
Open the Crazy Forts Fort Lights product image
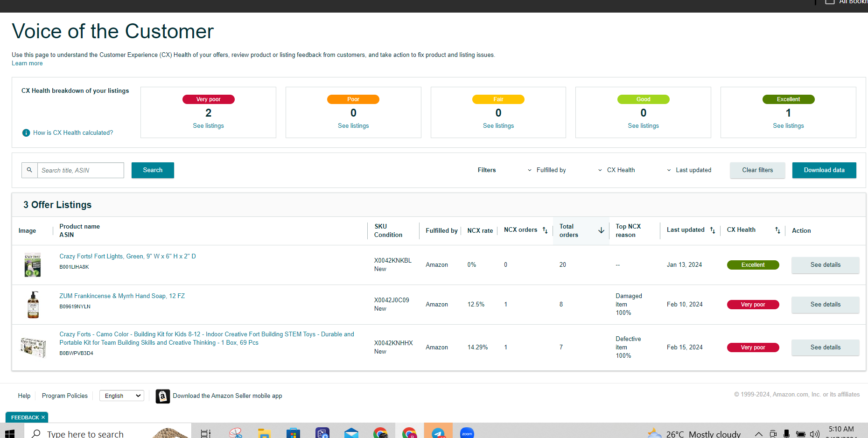click(33, 265)
